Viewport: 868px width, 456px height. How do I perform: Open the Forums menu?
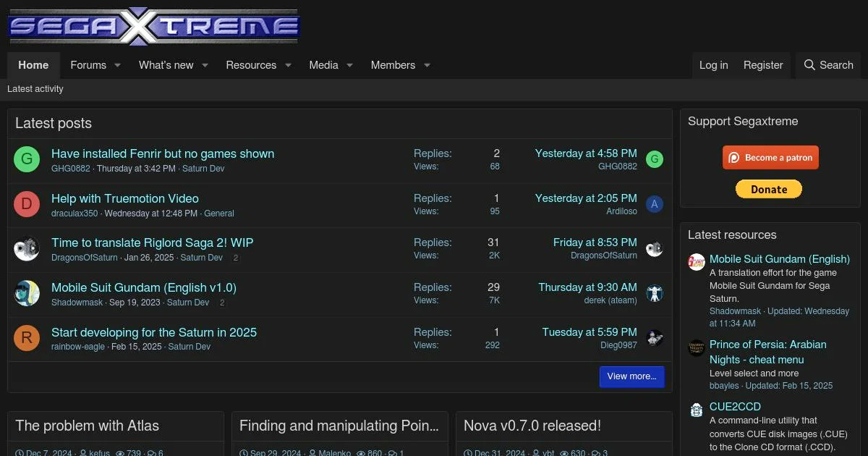tap(88, 65)
